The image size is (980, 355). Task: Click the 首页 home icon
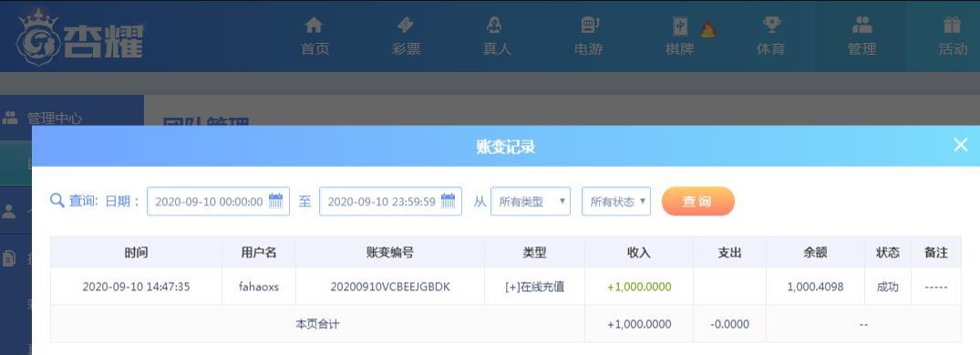point(314,25)
